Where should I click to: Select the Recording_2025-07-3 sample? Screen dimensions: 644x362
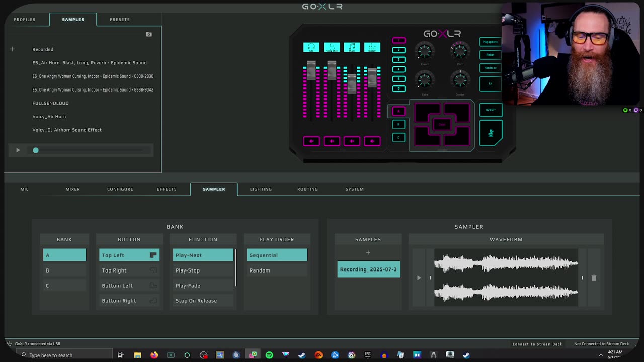coord(368,269)
